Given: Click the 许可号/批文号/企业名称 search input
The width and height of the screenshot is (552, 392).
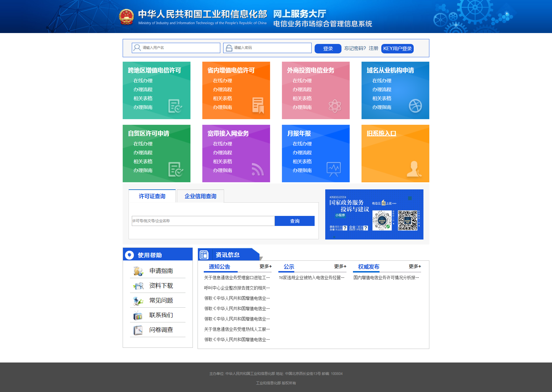Looking at the screenshot, I should point(203,221).
